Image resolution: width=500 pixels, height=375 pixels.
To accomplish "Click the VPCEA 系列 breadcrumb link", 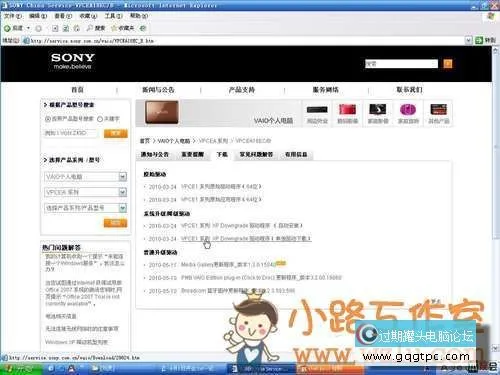I will click(213, 141).
